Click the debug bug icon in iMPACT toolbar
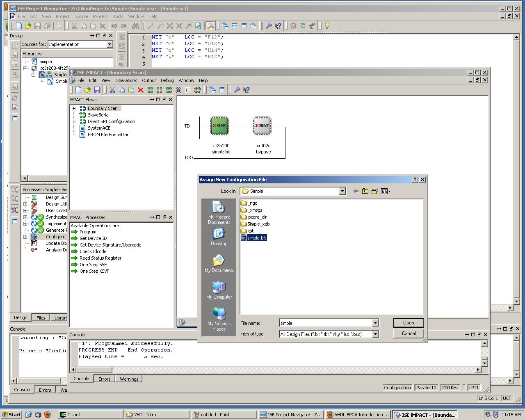 (178, 90)
